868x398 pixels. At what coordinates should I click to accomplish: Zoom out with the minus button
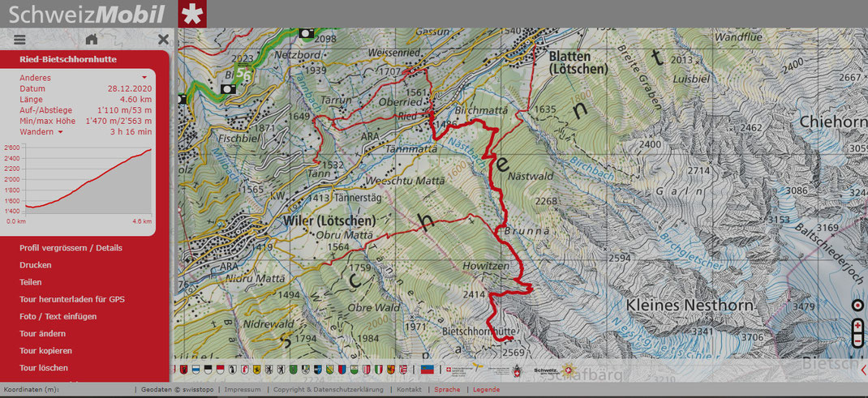(x=857, y=340)
